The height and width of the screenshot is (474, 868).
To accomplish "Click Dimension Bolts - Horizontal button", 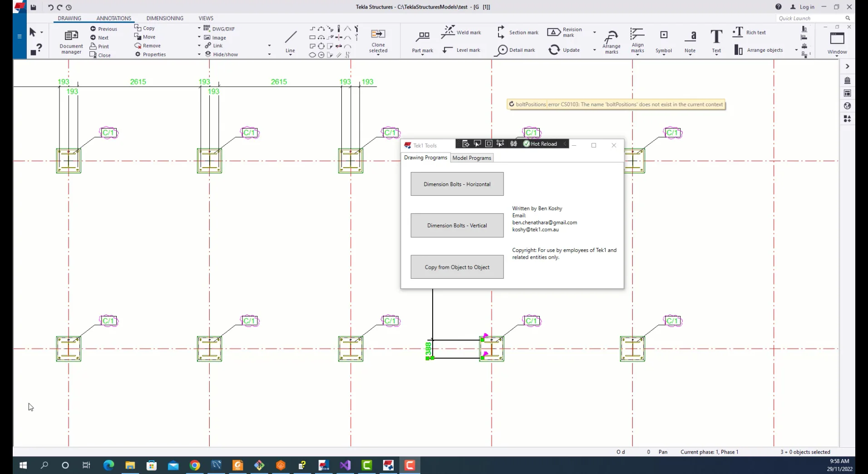I will tap(457, 184).
